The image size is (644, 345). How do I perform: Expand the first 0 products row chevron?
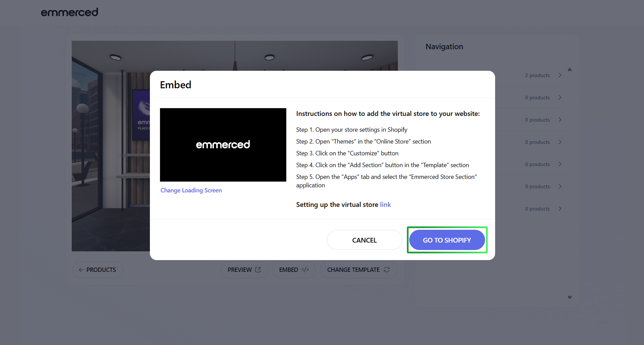[560, 97]
